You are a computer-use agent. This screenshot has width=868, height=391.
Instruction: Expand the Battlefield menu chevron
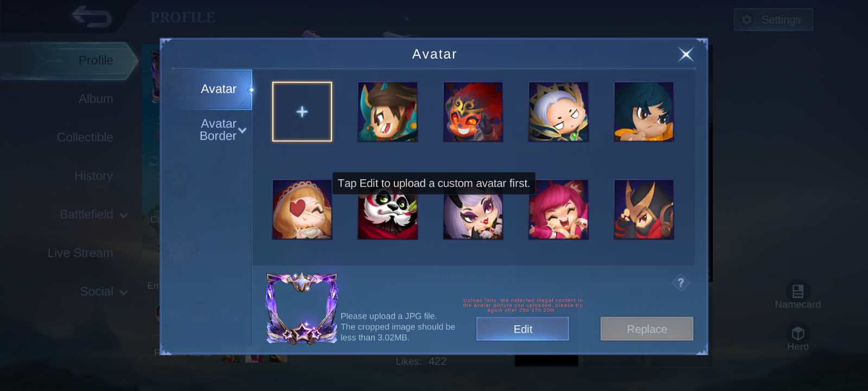(x=124, y=216)
